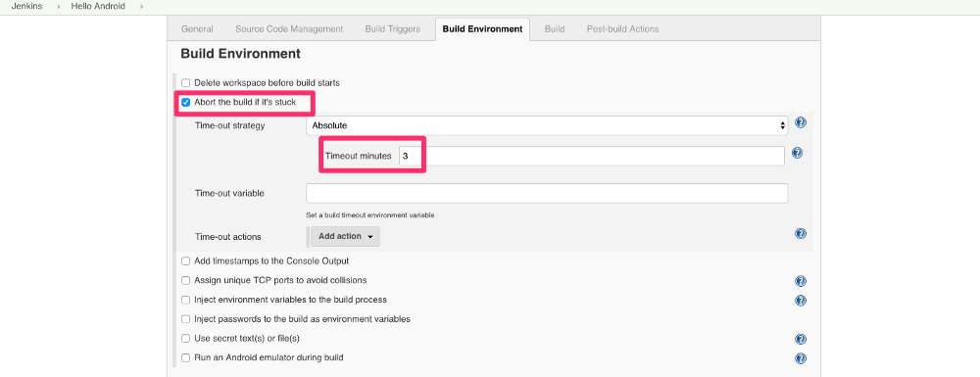Image resolution: width=980 pixels, height=377 pixels.
Task: Enable Delete workspace before build starts
Action: pos(185,82)
